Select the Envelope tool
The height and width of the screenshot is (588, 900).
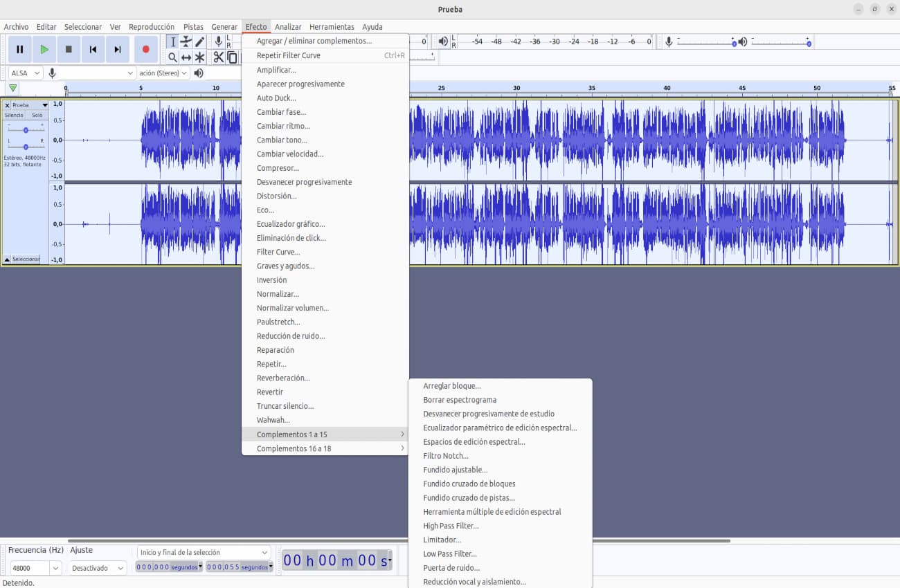point(186,42)
